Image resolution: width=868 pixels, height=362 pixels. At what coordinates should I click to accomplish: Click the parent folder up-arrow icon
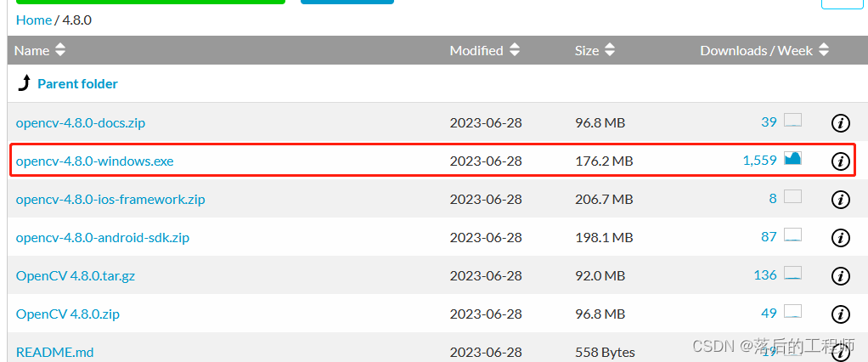click(25, 83)
